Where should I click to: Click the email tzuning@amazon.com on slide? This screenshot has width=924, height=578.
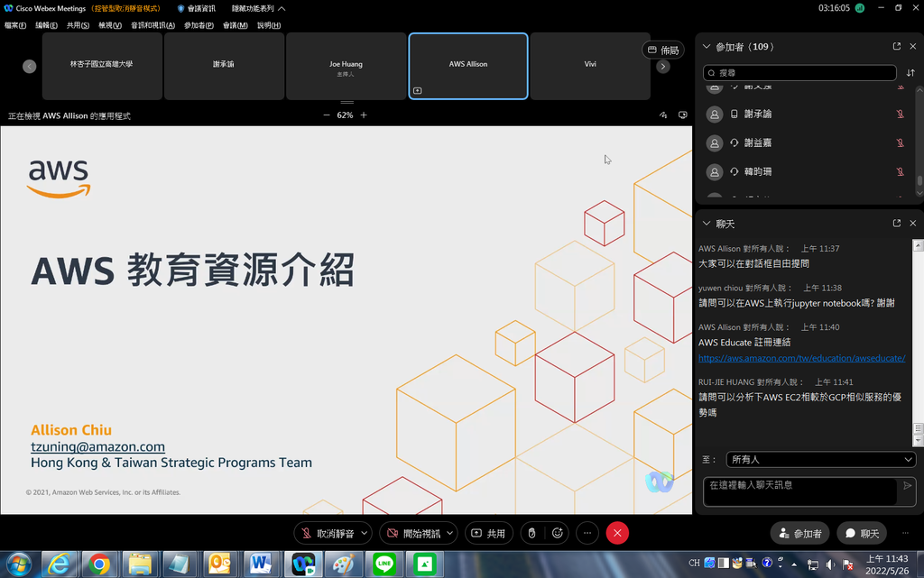pos(97,446)
